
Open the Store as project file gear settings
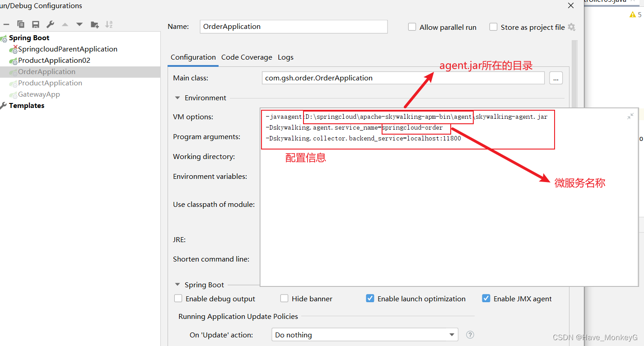pyautogui.click(x=571, y=27)
